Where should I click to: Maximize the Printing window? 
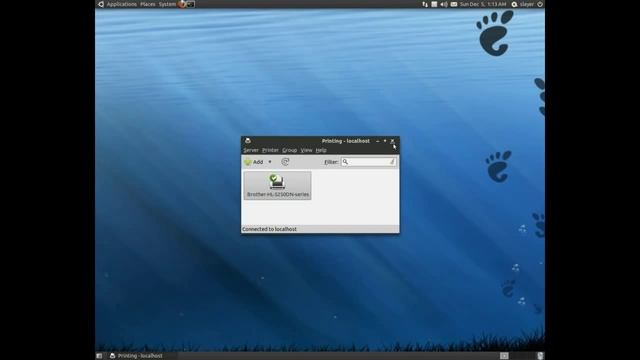pos(385,141)
